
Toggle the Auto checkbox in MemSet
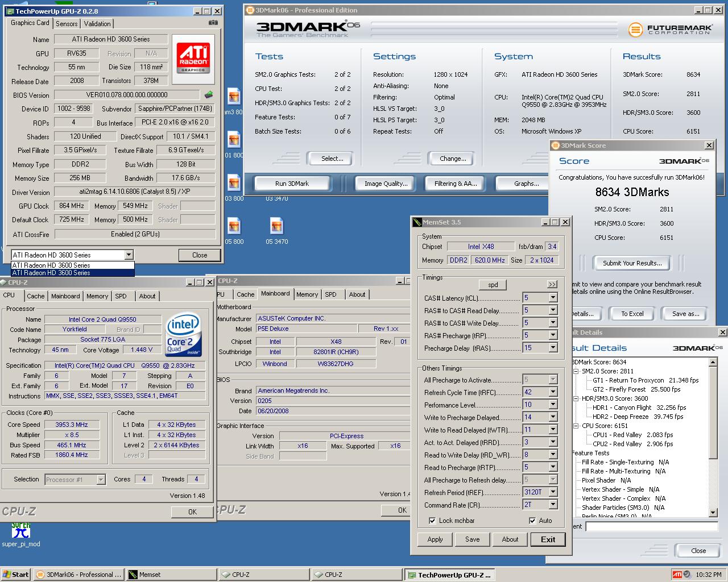[x=532, y=521]
